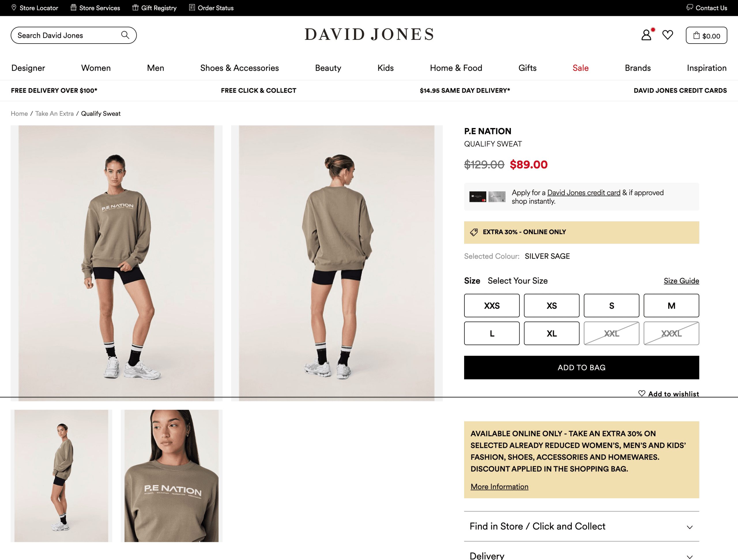The height and width of the screenshot is (560, 738).
Task: Open the Sale menu
Action: coord(580,68)
